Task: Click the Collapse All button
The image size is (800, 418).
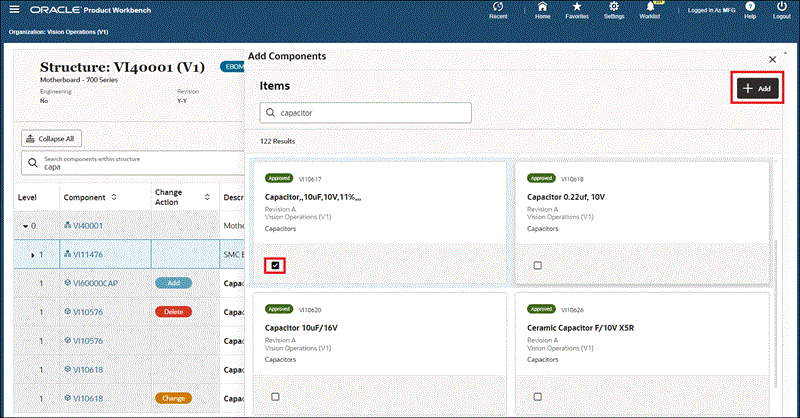Action: point(52,139)
